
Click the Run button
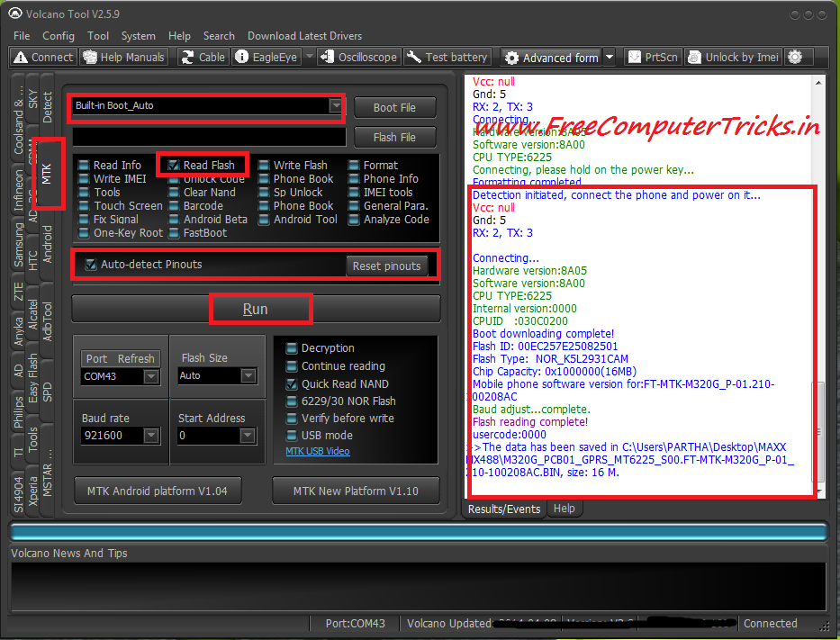pos(256,309)
